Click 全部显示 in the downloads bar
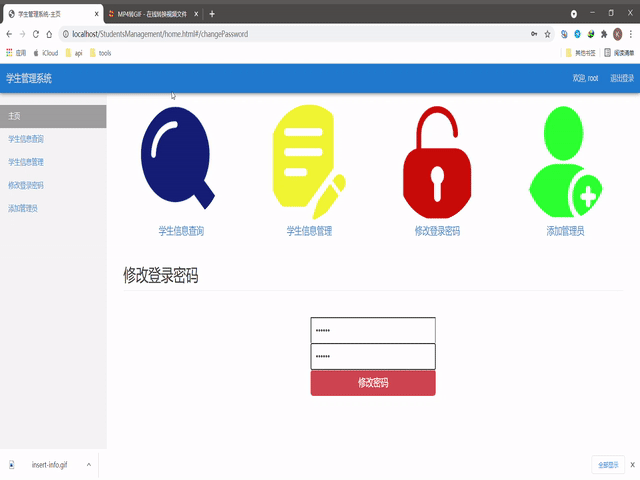640x480 pixels. 609,465
